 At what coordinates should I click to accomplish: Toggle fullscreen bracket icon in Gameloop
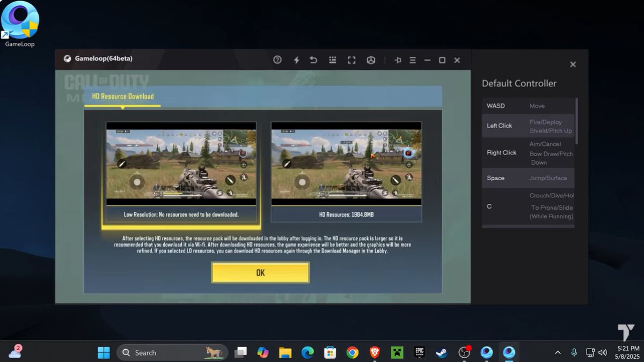(x=352, y=60)
